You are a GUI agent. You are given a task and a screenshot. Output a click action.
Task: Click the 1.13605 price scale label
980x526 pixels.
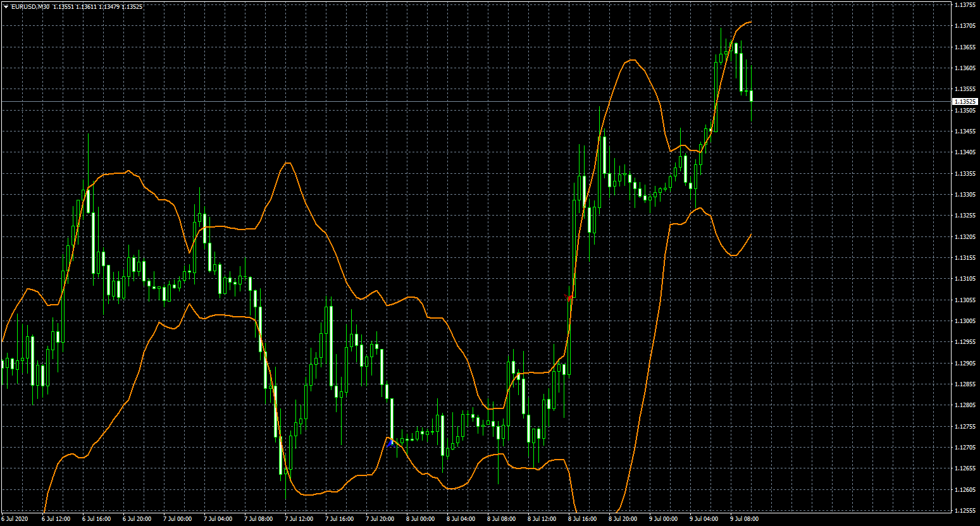tap(965, 68)
